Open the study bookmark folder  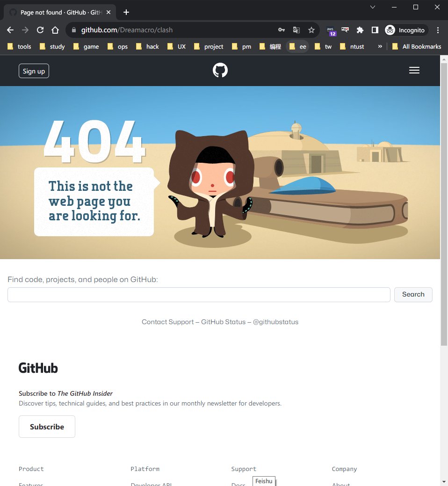tap(52, 46)
